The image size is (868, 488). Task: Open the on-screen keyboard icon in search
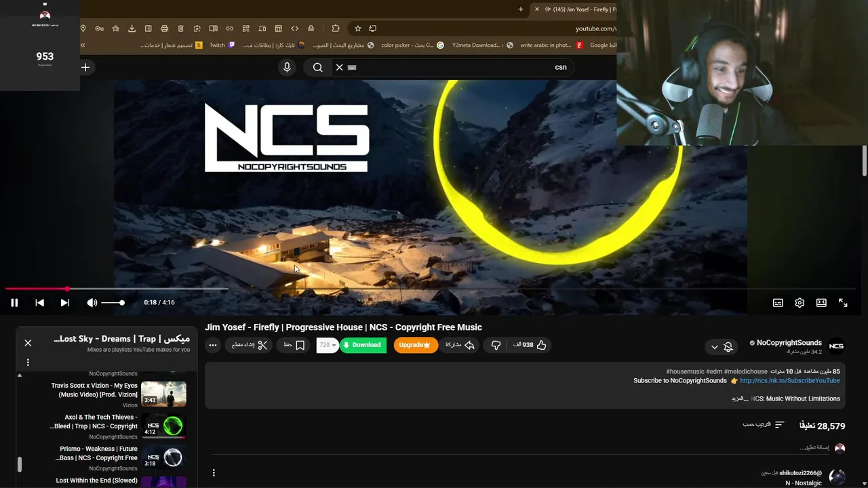[x=352, y=67]
